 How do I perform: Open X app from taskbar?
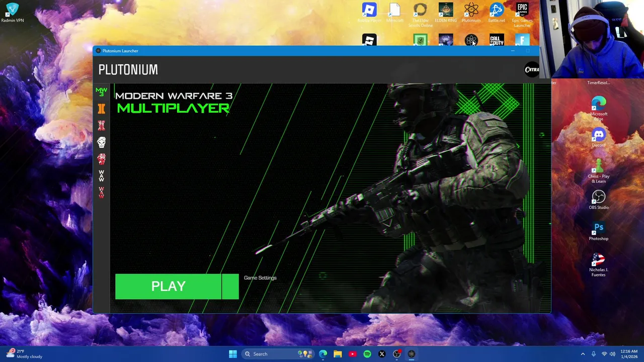coord(382,354)
